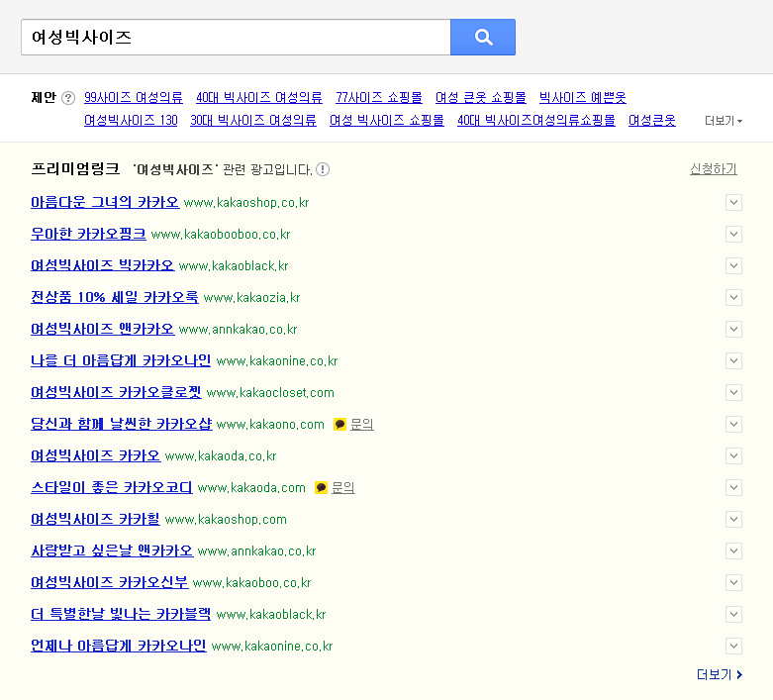Expand the arrow for 여성빅사이즈 앤카카오 ad

pyautogui.click(x=733, y=330)
